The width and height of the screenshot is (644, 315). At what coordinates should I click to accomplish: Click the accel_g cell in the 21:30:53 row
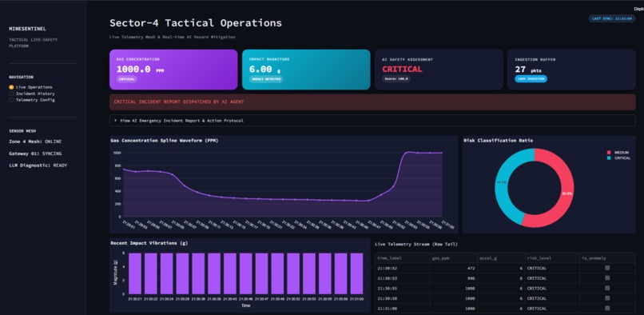coord(501,278)
